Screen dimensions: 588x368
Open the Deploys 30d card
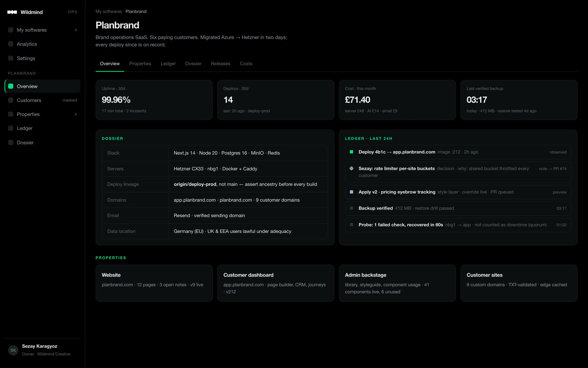coord(276,100)
